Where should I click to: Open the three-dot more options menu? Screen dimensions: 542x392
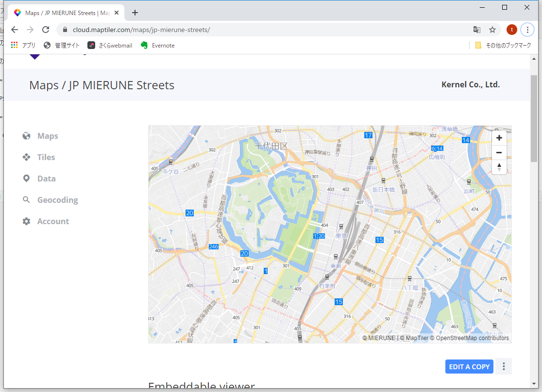pyautogui.click(x=504, y=366)
